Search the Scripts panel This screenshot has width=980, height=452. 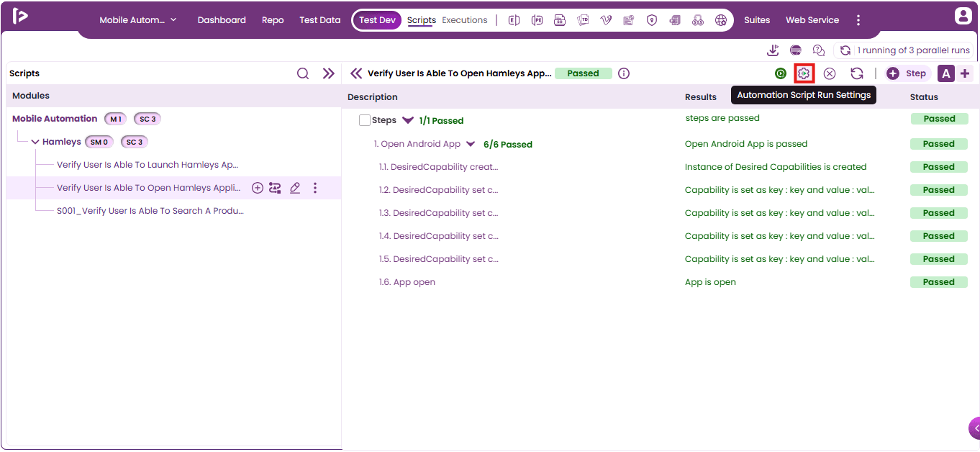pyautogui.click(x=303, y=73)
